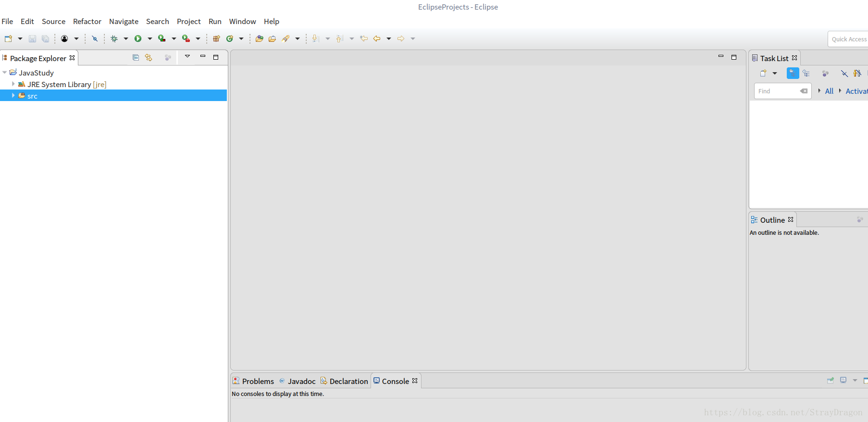Click the All working set link

click(829, 91)
